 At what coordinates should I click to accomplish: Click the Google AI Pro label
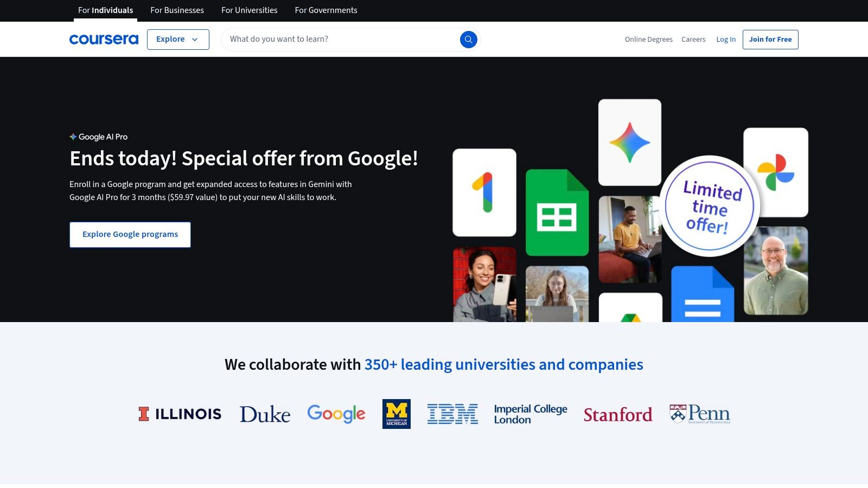[99, 137]
